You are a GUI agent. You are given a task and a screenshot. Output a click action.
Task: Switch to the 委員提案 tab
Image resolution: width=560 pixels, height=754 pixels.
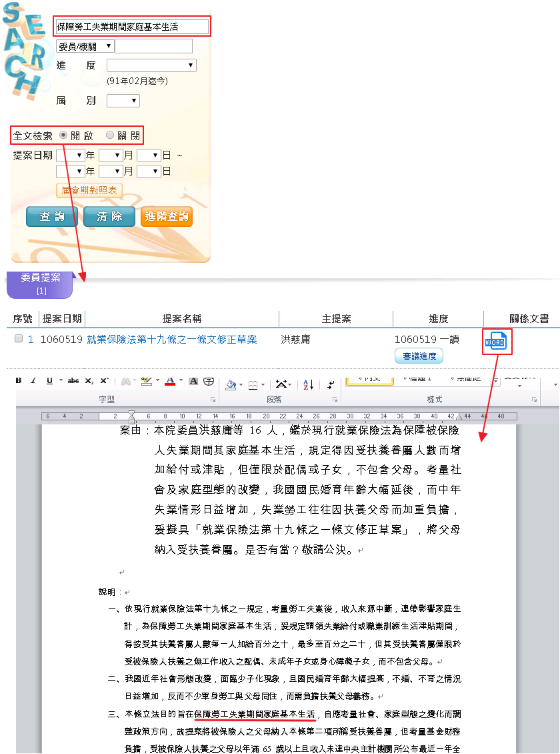coord(40,282)
